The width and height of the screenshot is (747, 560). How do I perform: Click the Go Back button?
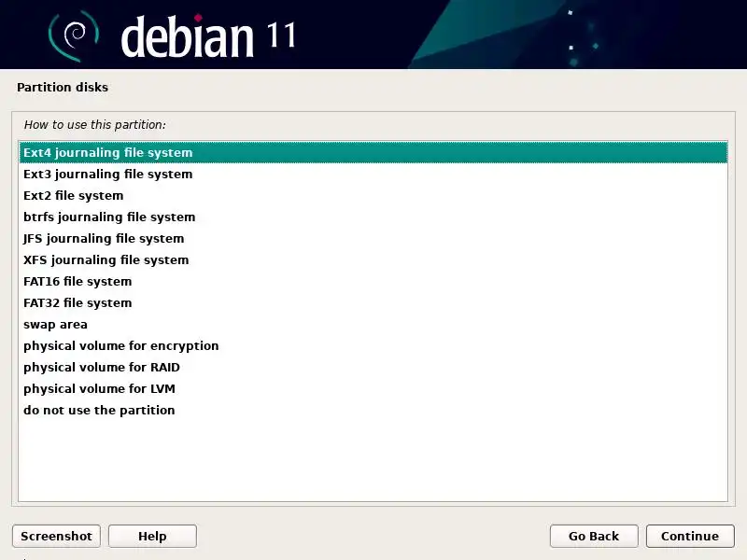pos(594,536)
